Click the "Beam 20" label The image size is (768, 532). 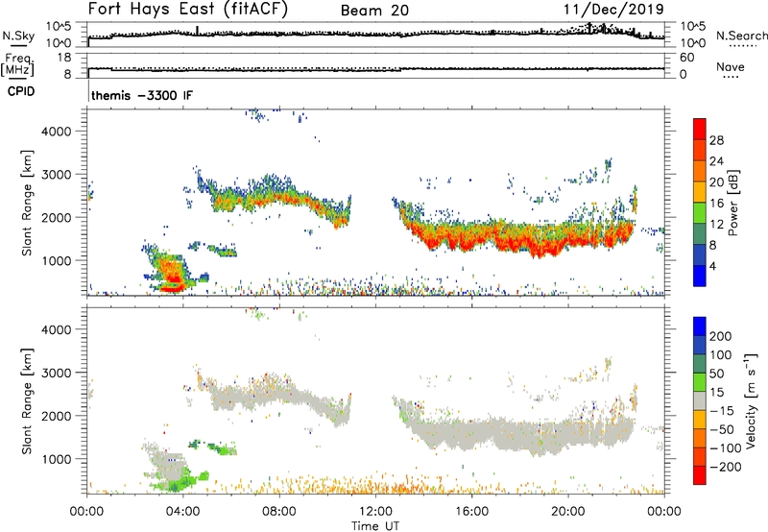(374, 11)
